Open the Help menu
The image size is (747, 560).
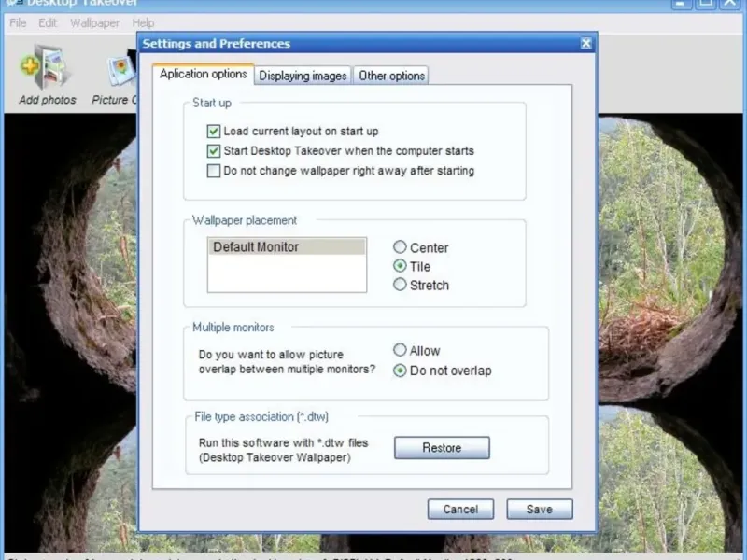(143, 22)
